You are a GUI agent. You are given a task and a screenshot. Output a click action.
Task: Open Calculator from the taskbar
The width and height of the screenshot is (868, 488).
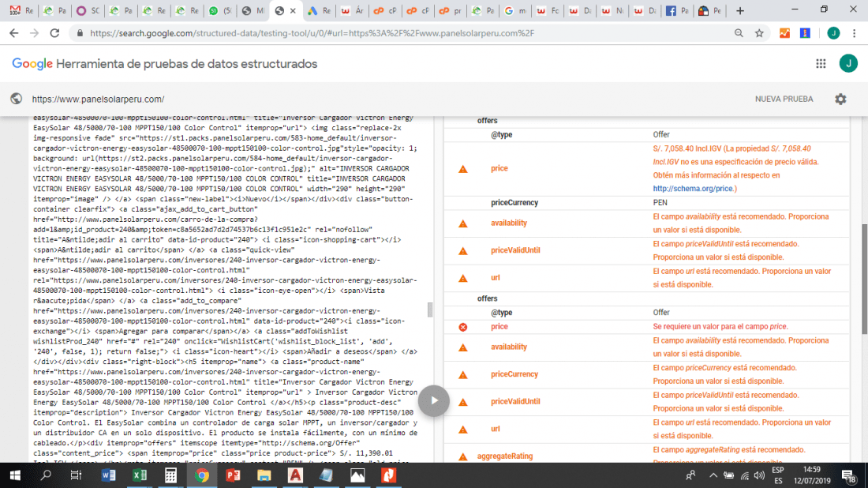(x=170, y=475)
